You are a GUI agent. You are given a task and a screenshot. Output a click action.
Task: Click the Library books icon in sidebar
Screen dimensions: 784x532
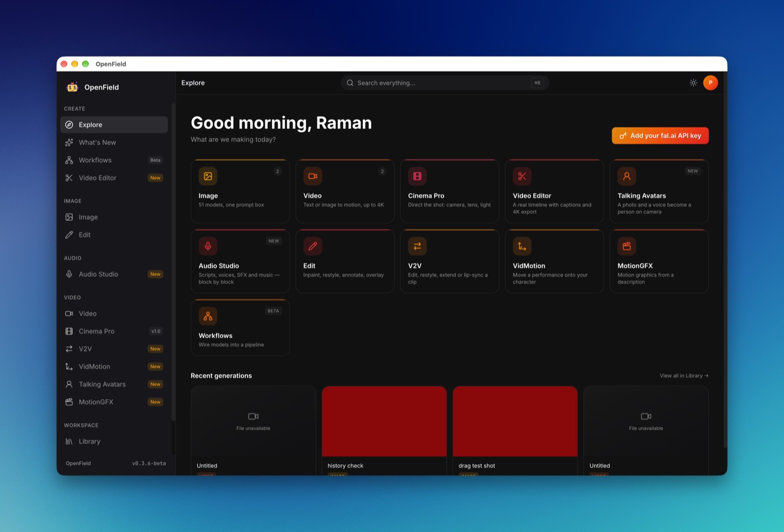[x=69, y=441]
